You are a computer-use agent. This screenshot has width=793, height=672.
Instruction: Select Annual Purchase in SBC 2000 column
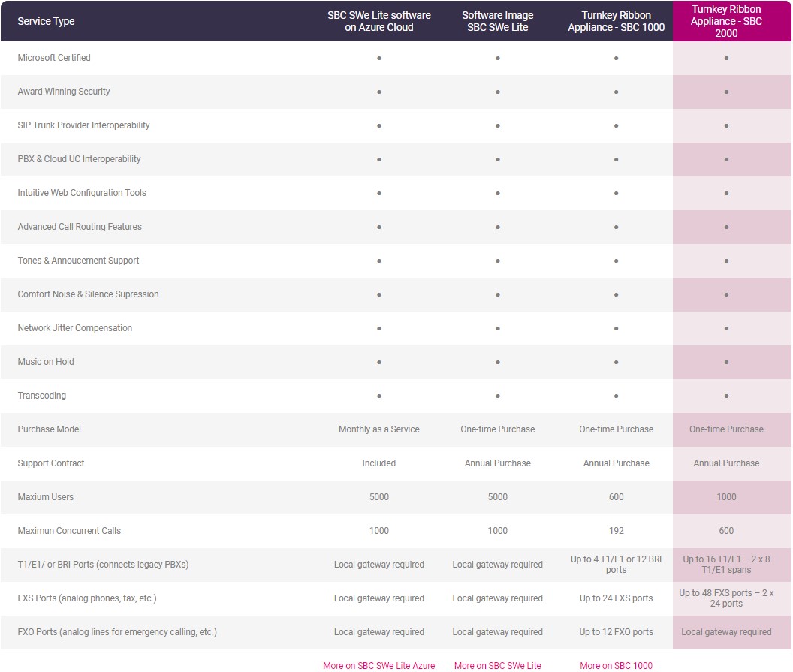tap(726, 464)
